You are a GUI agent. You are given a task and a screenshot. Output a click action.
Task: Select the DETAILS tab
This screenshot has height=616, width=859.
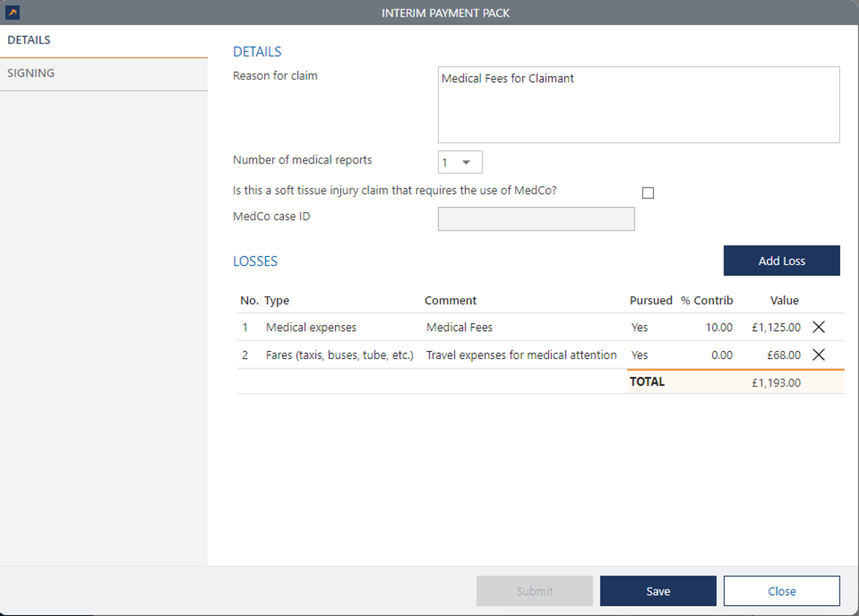point(29,40)
